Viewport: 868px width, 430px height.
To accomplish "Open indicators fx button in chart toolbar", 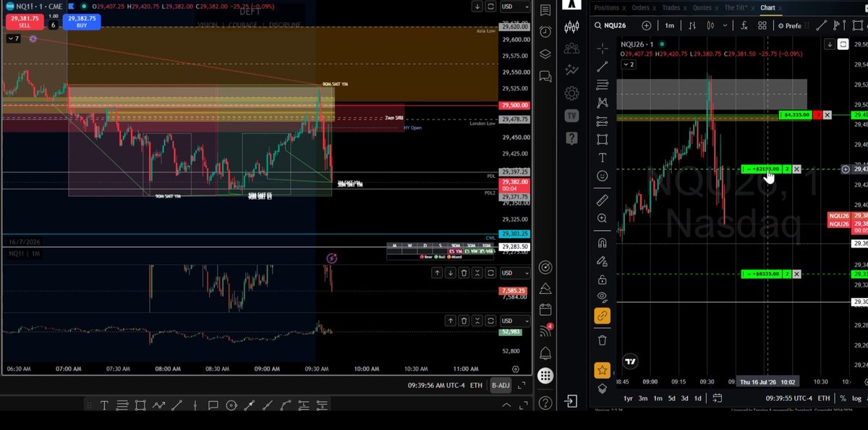I will (x=744, y=25).
